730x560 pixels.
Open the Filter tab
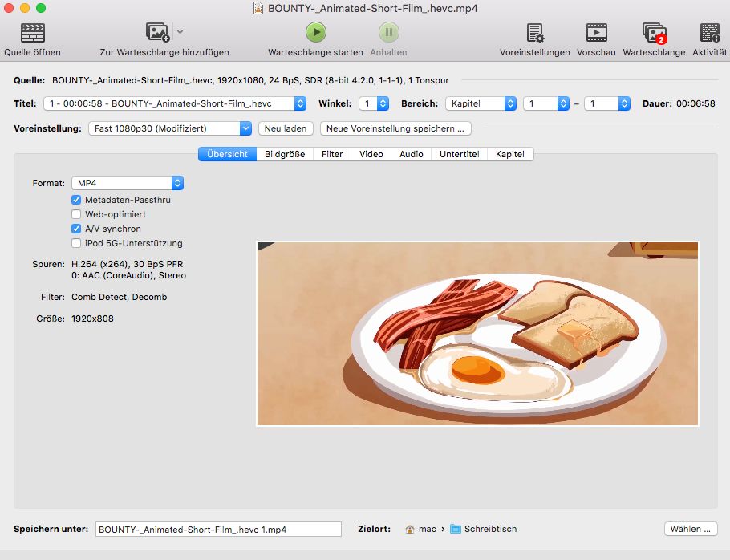332,154
